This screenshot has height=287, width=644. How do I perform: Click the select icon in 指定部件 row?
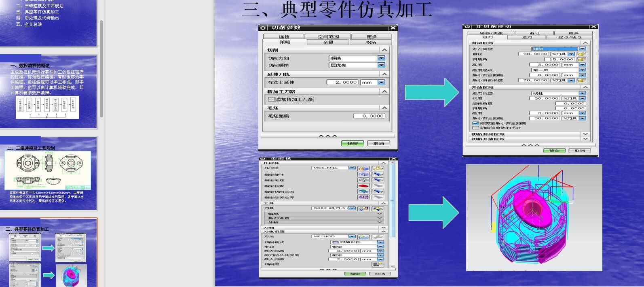point(364,174)
